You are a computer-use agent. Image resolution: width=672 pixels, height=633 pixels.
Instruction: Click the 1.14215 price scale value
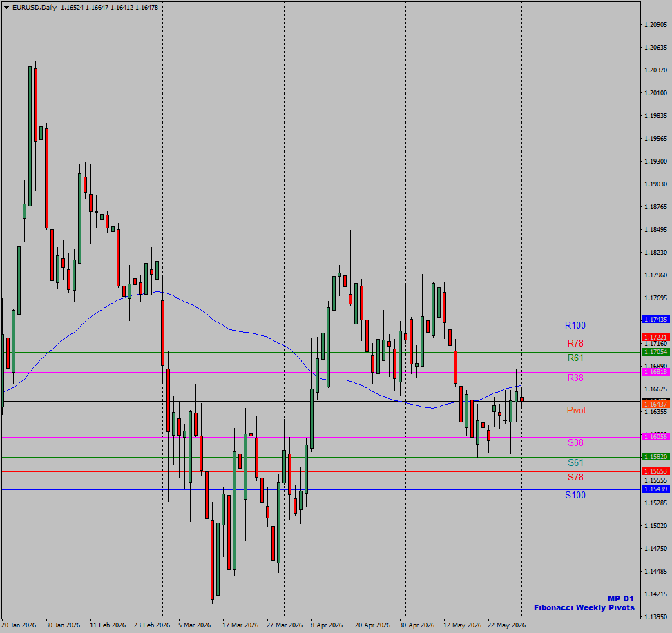pyautogui.click(x=655, y=594)
